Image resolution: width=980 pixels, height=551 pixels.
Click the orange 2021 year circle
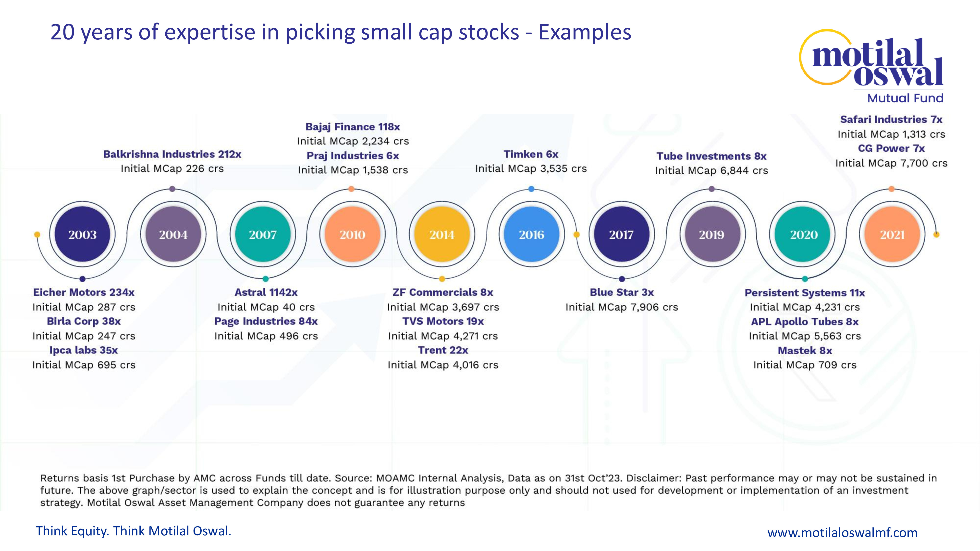tap(892, 235)
